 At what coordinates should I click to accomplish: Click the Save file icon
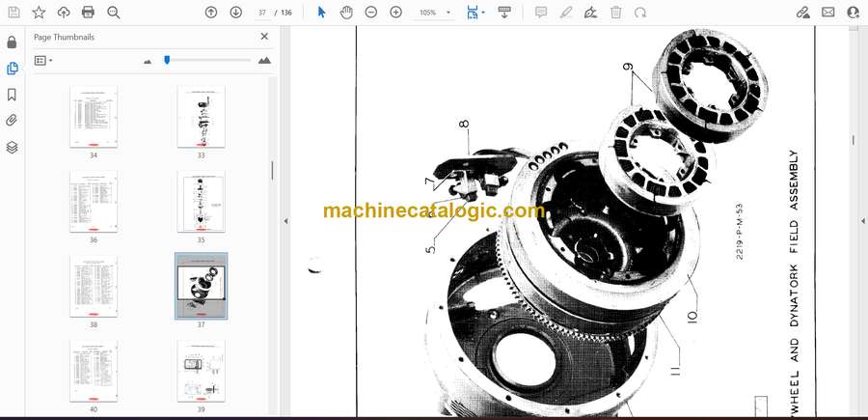pos(14,13)
